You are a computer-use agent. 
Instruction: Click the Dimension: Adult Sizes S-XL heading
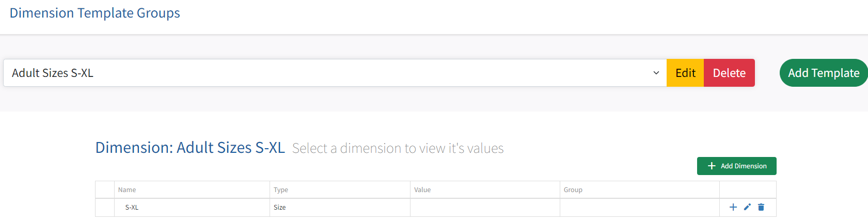190,148
